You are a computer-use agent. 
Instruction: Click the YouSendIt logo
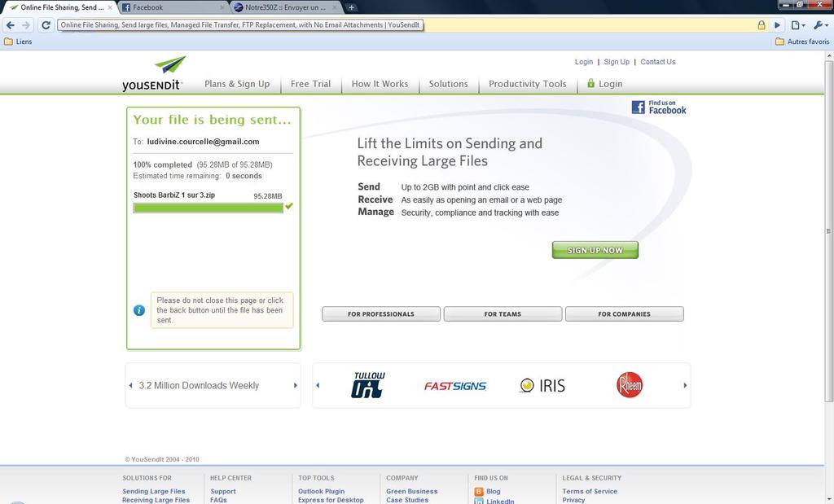[x=154, y=73]
